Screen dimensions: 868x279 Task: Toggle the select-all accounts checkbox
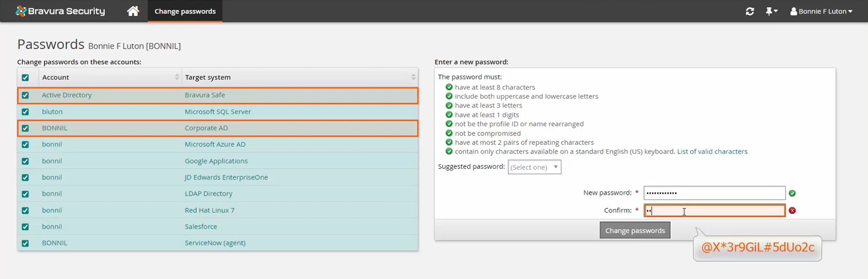tap(25, 78)
